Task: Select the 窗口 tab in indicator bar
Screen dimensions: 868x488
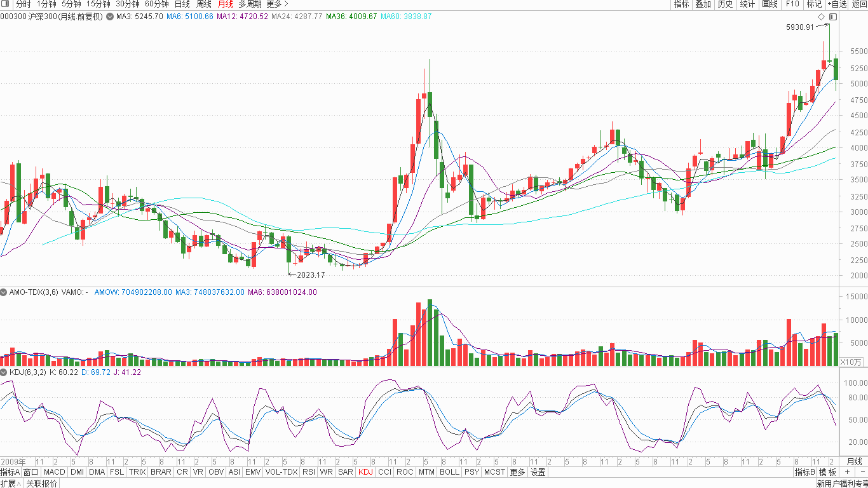Action: click(31, 472)
